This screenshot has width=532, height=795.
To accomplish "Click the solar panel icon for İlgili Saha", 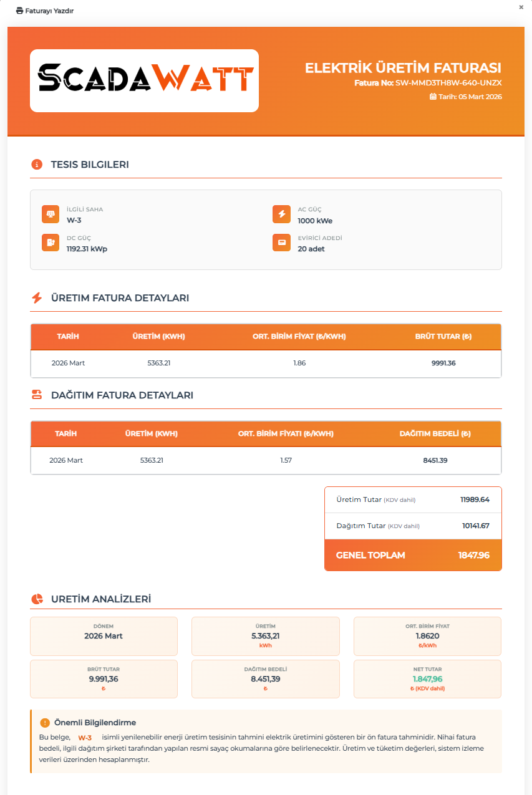I will pyautogui.click(x=51, y=214).
